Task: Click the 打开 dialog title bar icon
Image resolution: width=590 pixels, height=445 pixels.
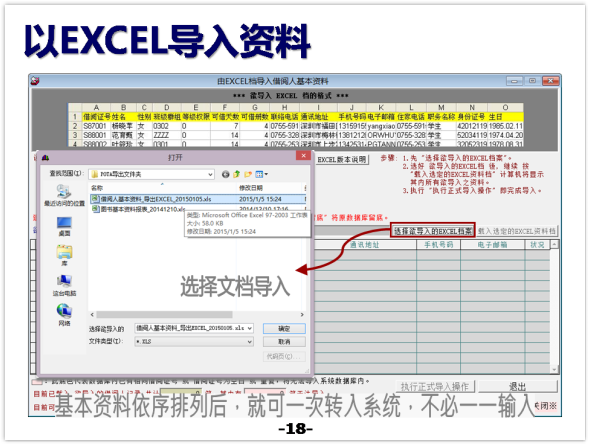Action: pyautogui.click(x=46, y=158)
